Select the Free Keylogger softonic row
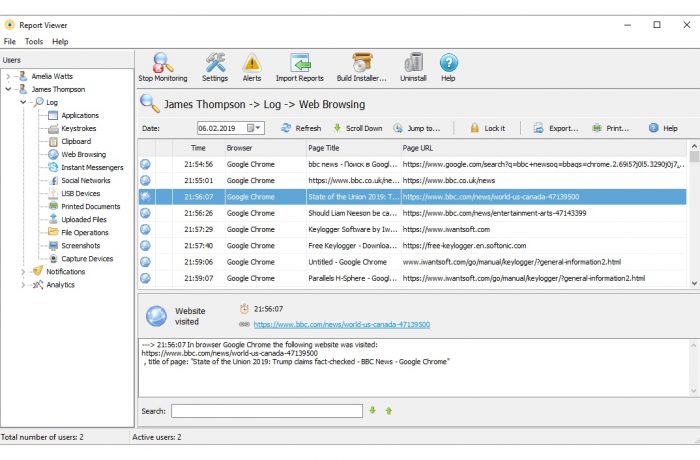This screenshot has width=700, height=460. coord(412,246)
